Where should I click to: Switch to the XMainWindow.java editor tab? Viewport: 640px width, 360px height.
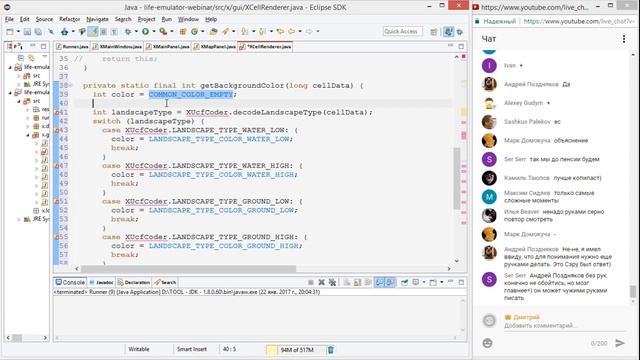pyautogui.click(x=117, y=47)
